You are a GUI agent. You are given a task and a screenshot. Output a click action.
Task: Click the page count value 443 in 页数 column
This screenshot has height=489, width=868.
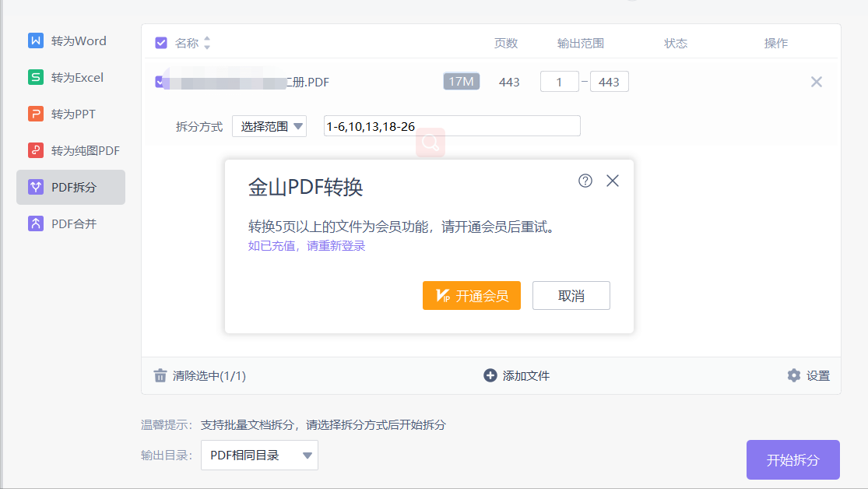(509, 83)
